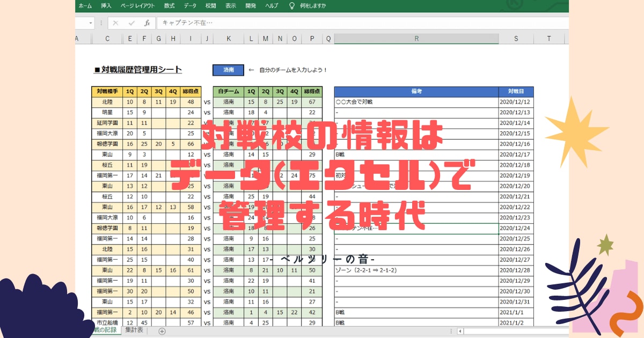The height and width of the screenshot is (338, 644).
Task: Click the horizontal scrollbar track
Action: (515, 331)
